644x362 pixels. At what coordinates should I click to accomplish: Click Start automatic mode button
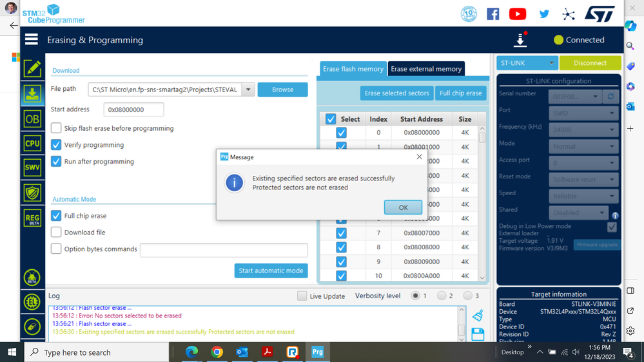click(x=271, y=271)
